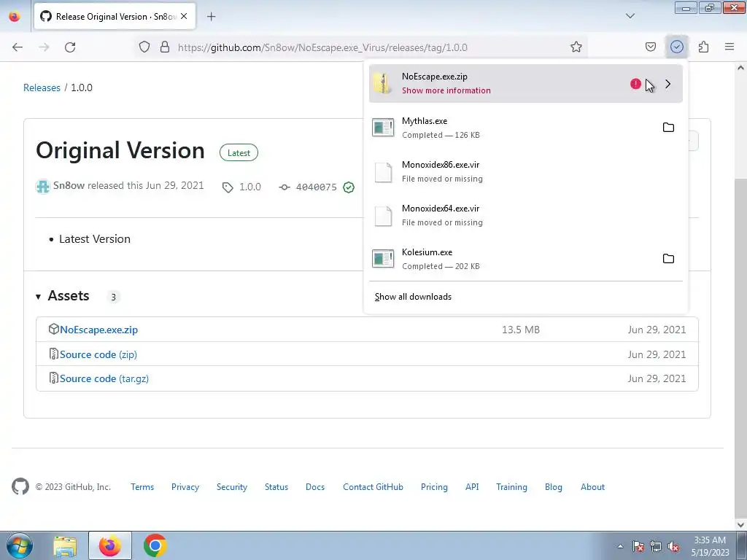Screen dimensions: 747x560
Task: Open Mythlas.exe from downloads list
Action: 511,128
